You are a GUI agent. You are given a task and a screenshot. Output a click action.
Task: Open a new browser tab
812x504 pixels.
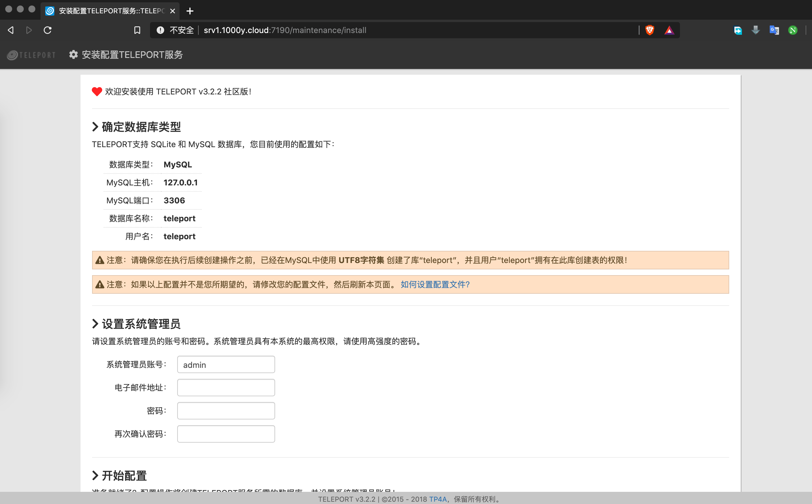coord(190,11)
